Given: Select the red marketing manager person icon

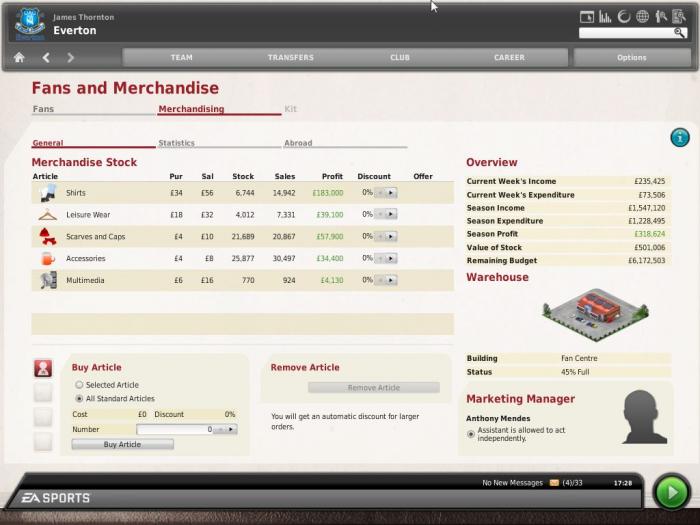Looking at the screenshot, I should 43,368.
